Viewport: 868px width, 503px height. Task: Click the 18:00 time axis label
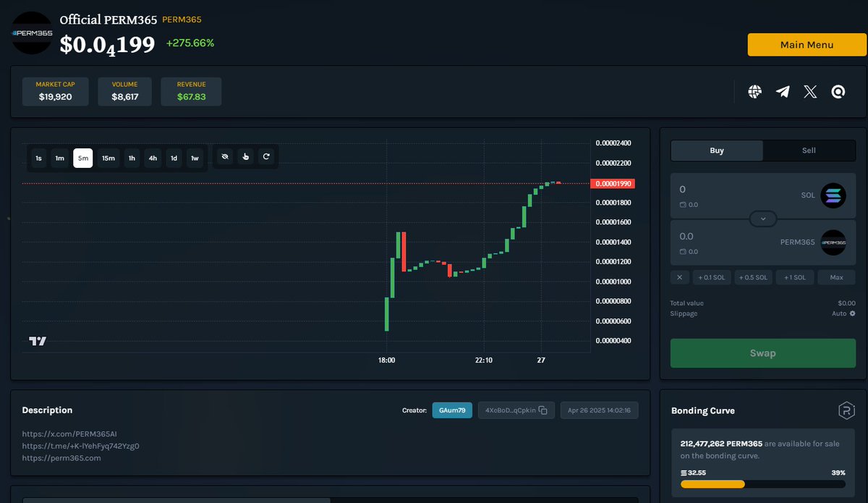click(x=387, y=360)
